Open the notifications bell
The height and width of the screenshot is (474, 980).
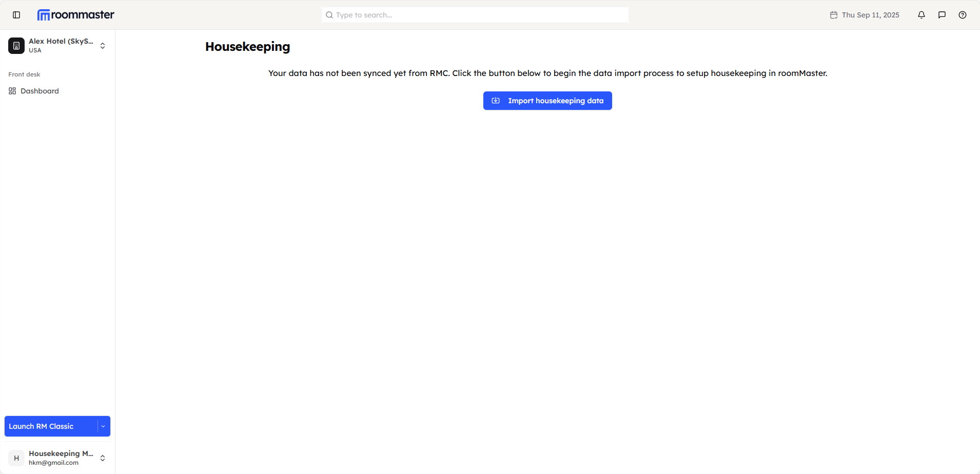coord(922,15)
